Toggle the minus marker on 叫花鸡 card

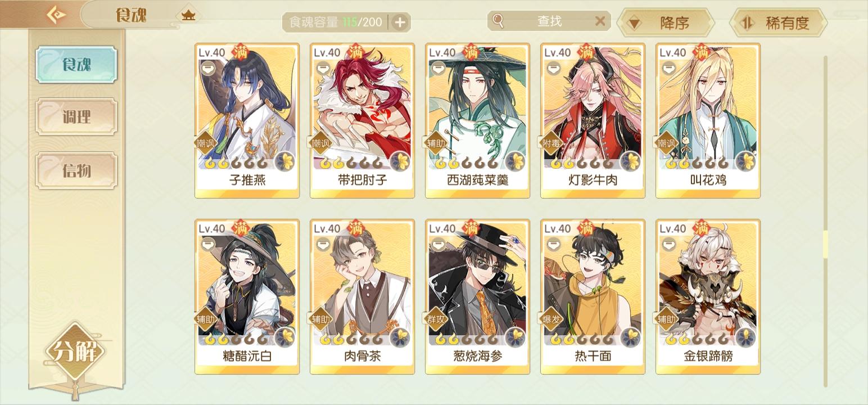pyautogui.click(x=669, y=69)
